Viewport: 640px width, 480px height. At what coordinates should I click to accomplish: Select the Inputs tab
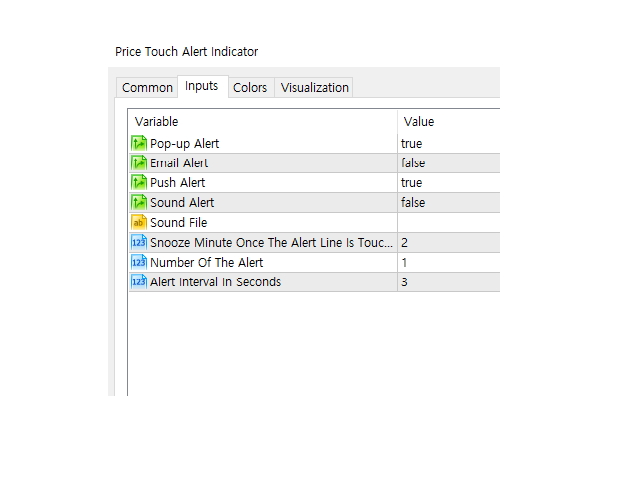tap(201, 86)
